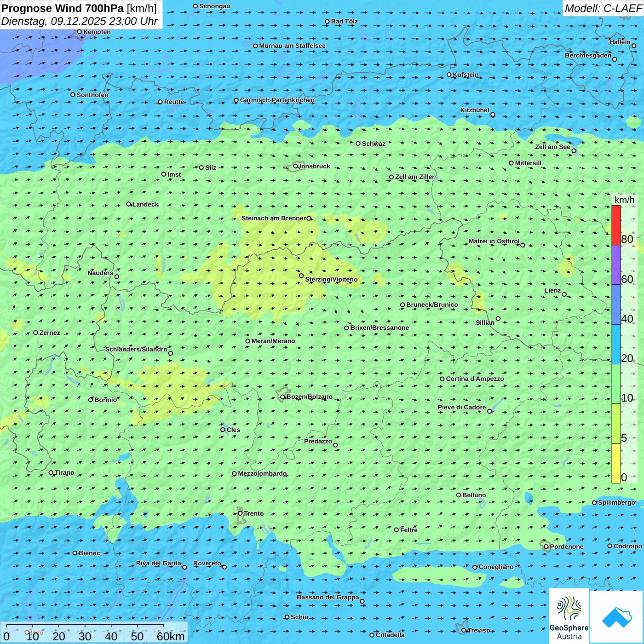Click the Bassano del Grappa label
The image size is (644, 644).
328,597
